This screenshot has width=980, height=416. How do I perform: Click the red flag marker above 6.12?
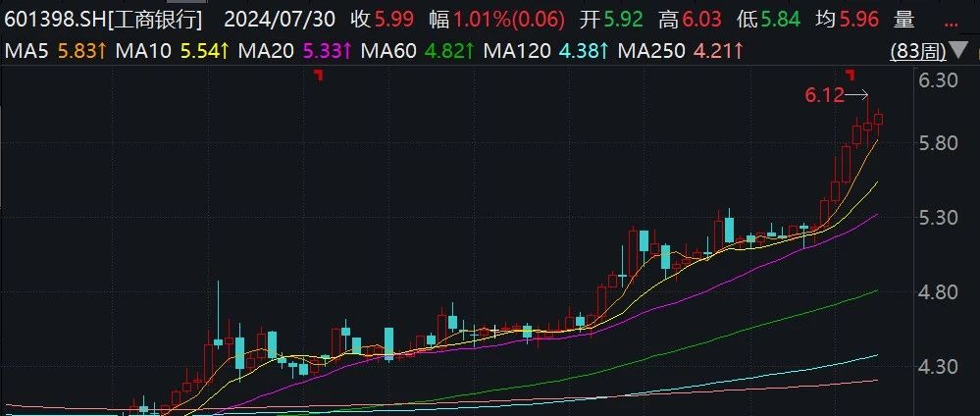tap(850, 76)
